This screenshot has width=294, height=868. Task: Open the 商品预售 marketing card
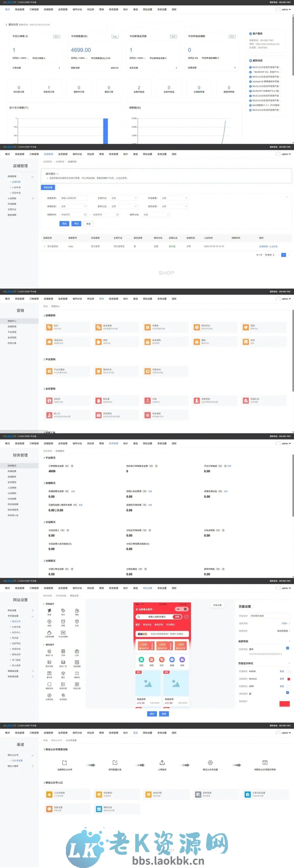click(165, 342)
